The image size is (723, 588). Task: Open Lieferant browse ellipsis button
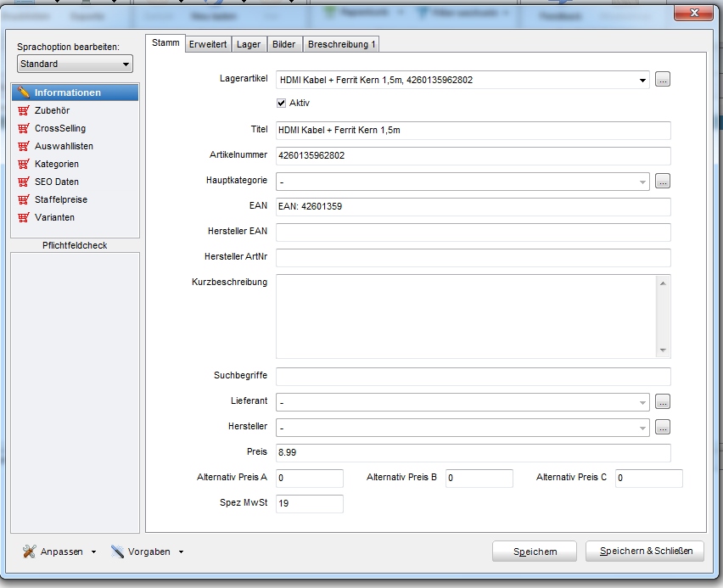(x=663, y=402)
